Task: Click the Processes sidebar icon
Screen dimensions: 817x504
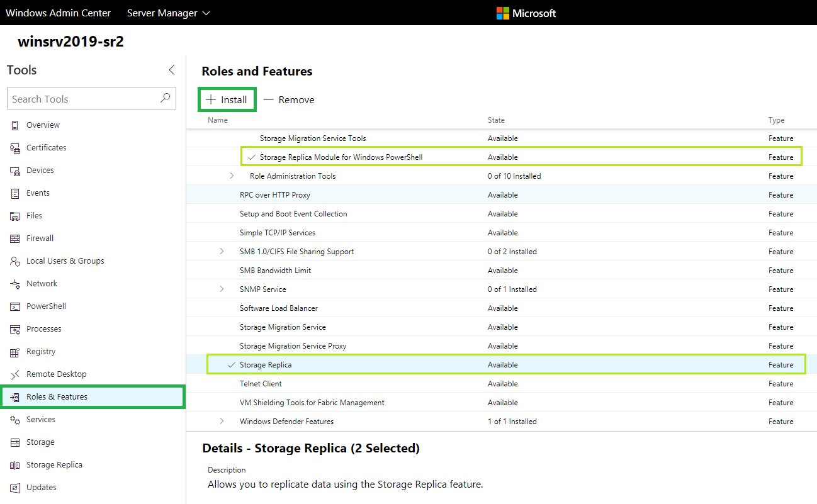Action: (15, 329)
